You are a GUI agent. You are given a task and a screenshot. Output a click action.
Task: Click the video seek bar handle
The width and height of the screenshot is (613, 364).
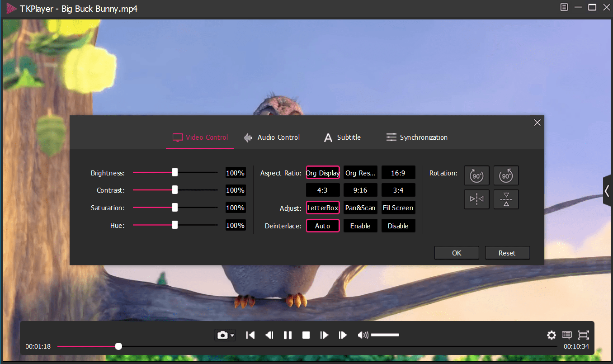coord(118,346)
